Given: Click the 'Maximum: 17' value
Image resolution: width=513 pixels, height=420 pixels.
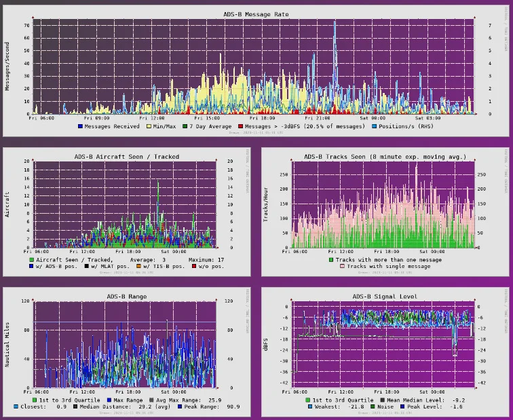Looking at the screenshot, I should click(206, 260).
